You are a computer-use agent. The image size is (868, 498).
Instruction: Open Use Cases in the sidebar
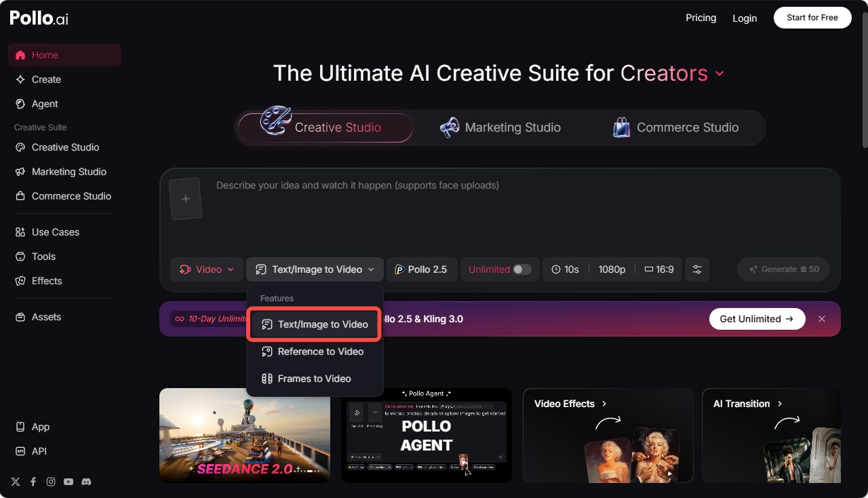pos(64,232)
